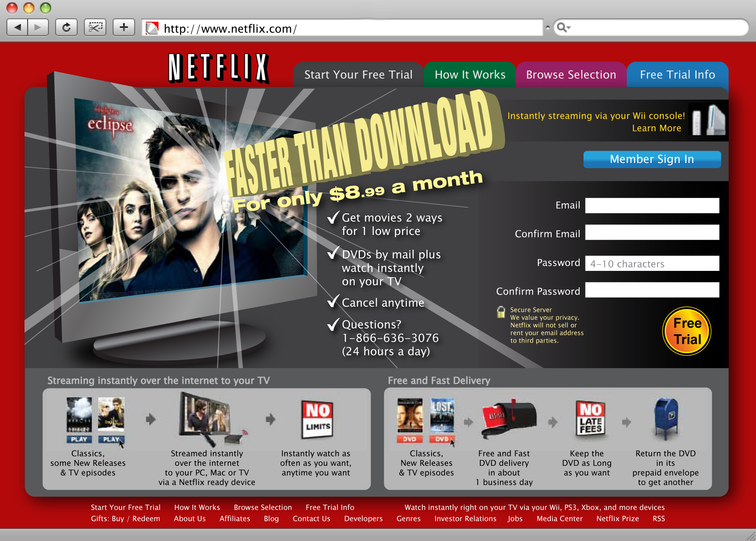
Task: Click the window resize grip corner
Action: click(x=750, y=535)
